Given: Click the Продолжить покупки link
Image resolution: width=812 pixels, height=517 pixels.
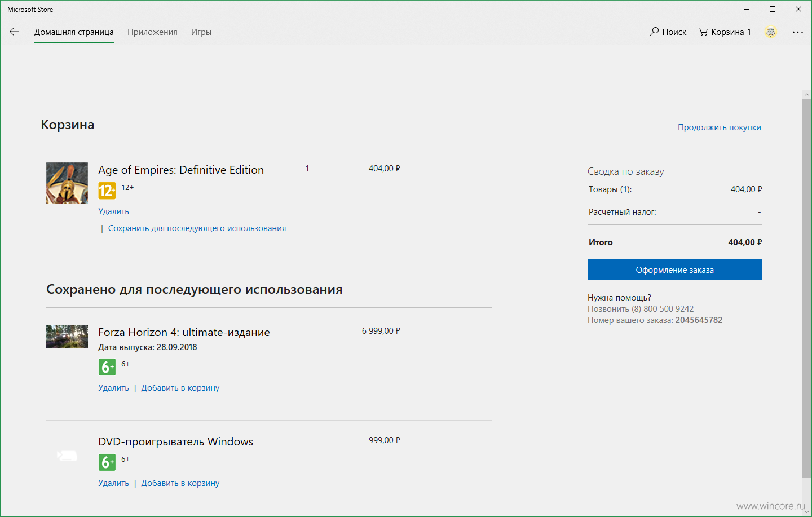Looking at the screenshot, I should pos(720,127).
